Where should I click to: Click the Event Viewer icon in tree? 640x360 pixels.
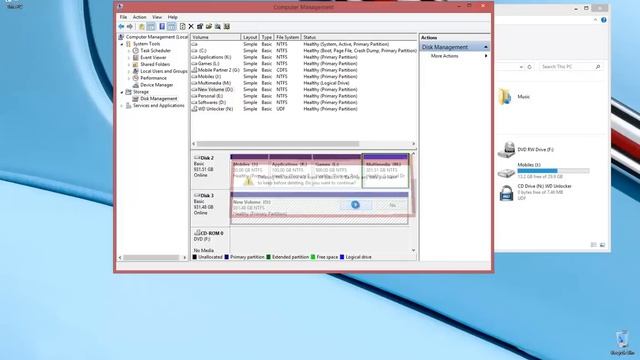coord(136,58)
